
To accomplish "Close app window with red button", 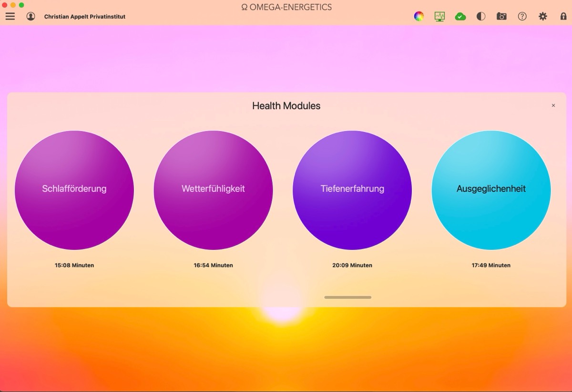I will tap(4, 5).
